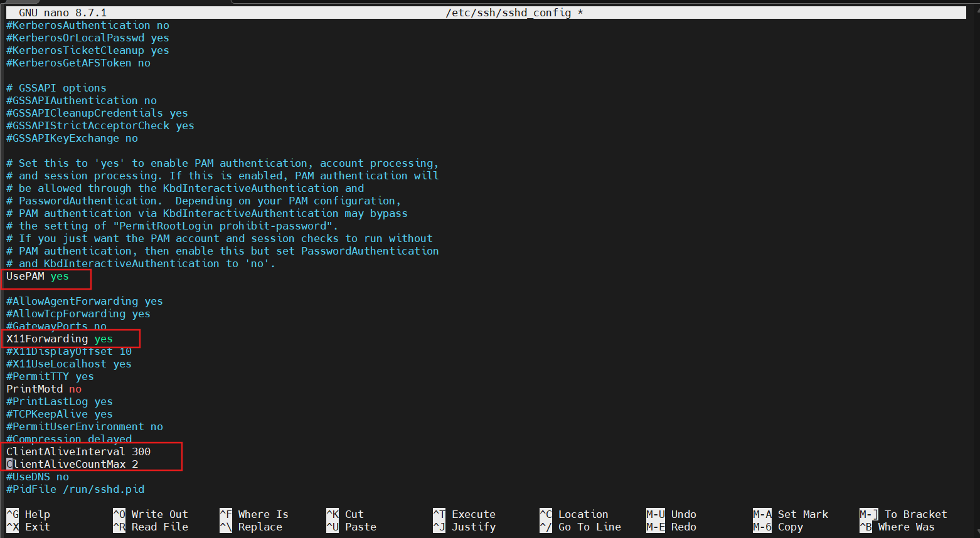Click the Paste shortcut label
This screenshot has width=980, height=538.
pyautogui.click(x=351, y=527)
